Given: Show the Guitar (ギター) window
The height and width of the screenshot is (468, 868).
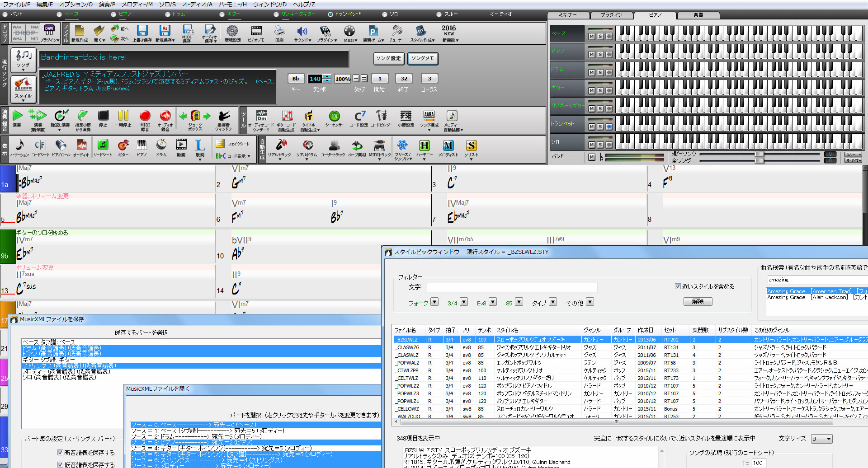Looking at the screenshot, I should pos(123,148).
